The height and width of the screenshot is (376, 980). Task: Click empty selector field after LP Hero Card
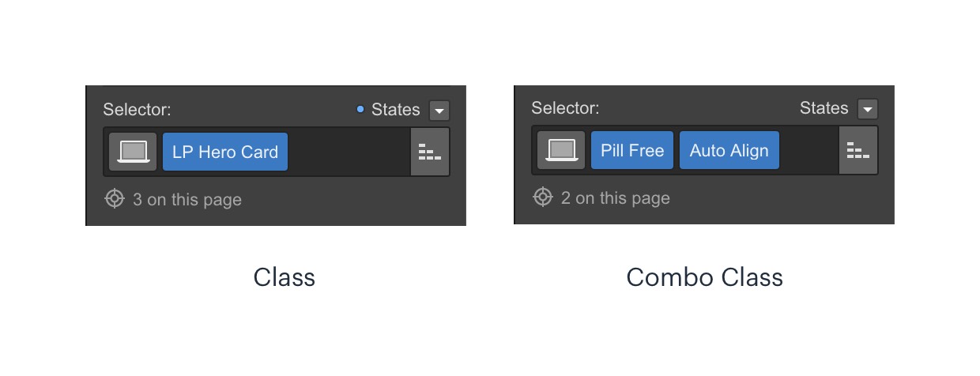pos(349,152)
